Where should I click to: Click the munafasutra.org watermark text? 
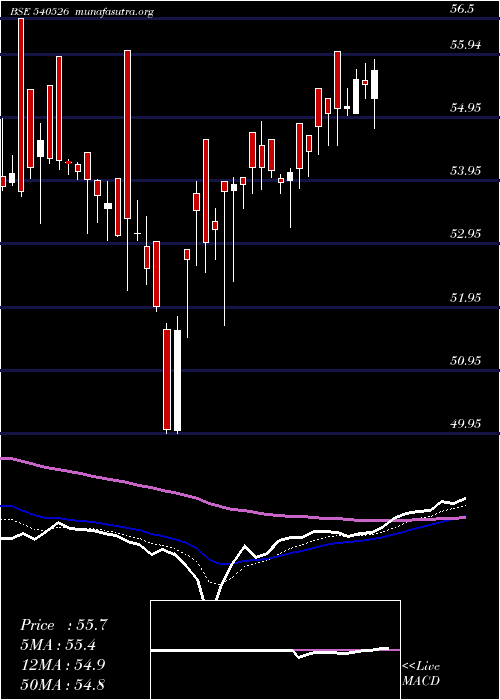point(115,12)
